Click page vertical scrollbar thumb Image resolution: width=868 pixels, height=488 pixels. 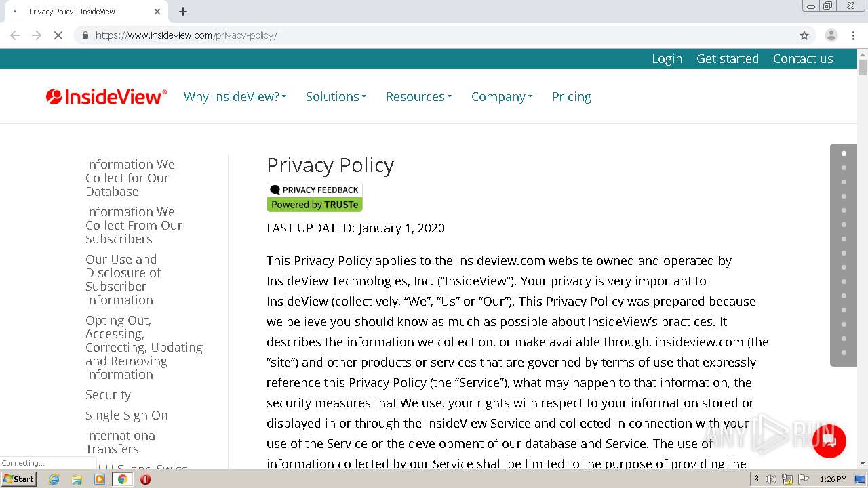coord(863,67)
